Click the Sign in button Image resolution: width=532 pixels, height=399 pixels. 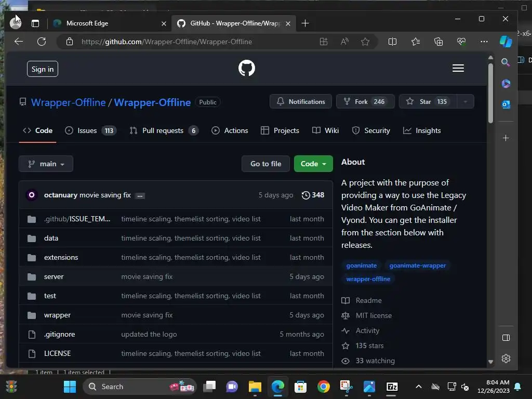[43, 69]
